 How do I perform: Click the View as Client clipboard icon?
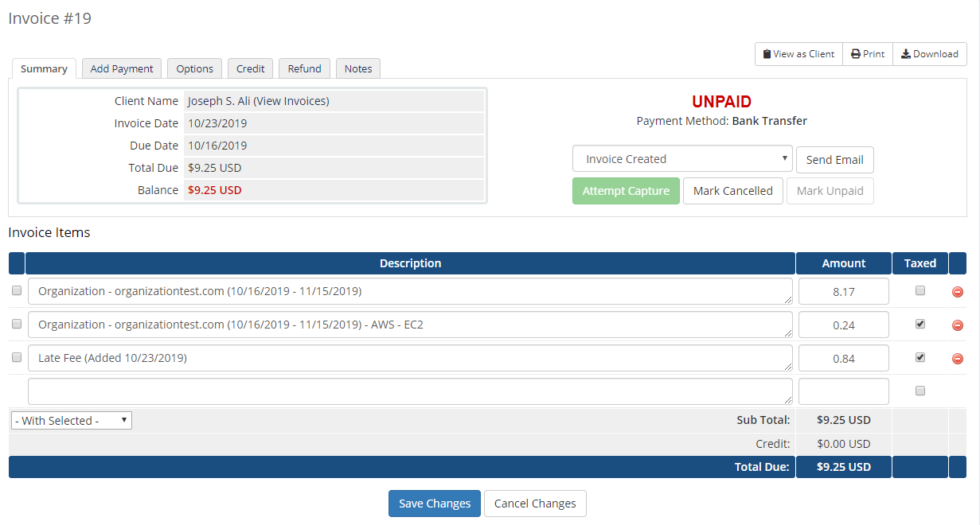(767, 54)
